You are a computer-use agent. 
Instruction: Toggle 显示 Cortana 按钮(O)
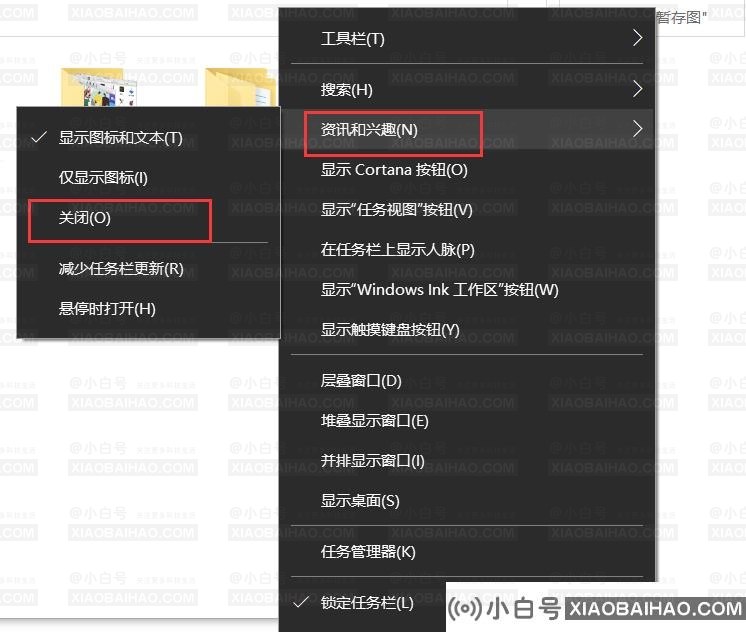467,169
